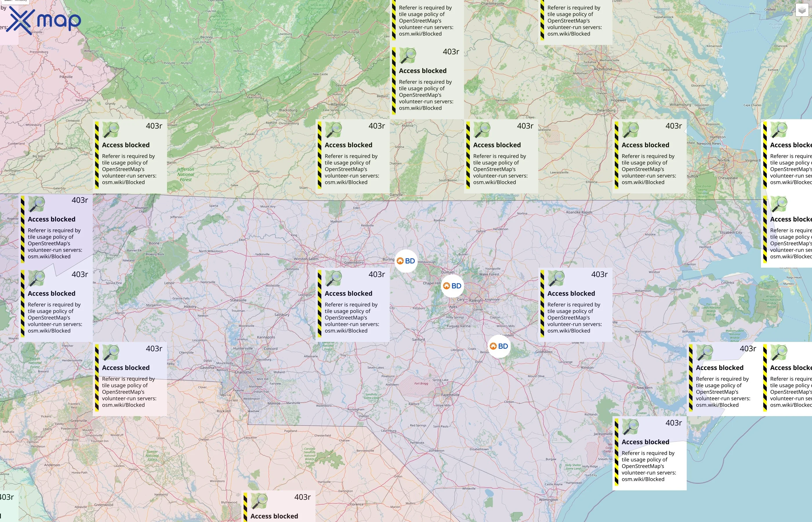The height and width of the screenshot is (522, 812).
Task: Select the Fayetteville map label
Action: tap(450, 395)
